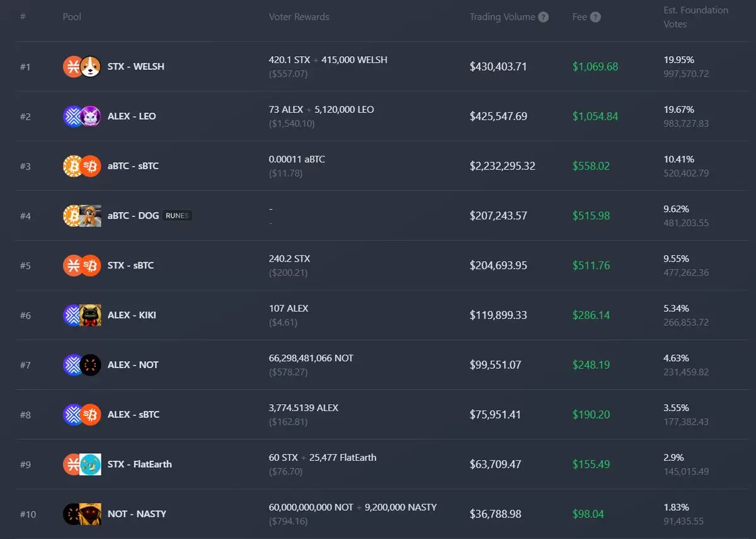This screenshot has width=756, height=539.
Task: Click the aBTC - DOG pool token icons
Action: coord(82,216)
